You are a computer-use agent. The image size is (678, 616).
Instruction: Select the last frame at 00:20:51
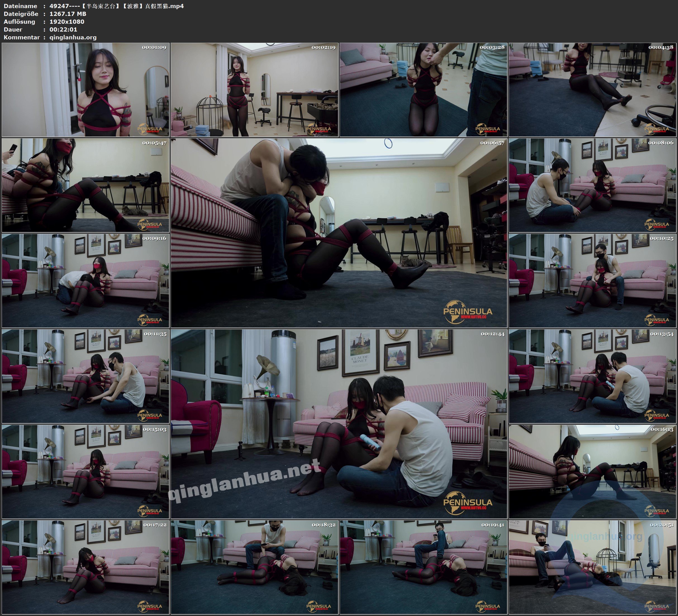point(593,567)
